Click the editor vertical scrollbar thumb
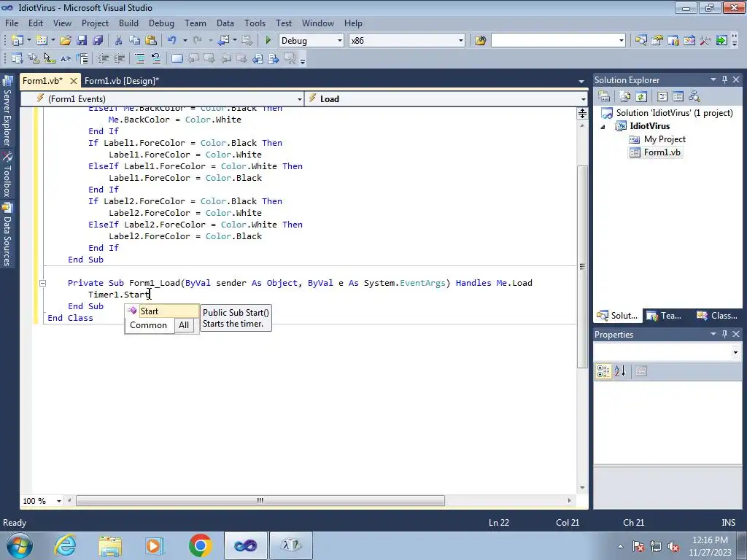Viewport: 747px width, 560px height. coord(582,266)
